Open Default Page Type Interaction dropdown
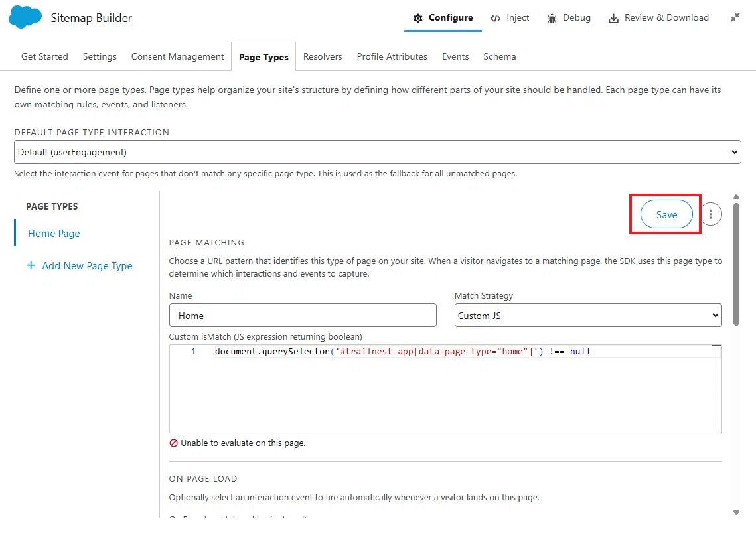Image resolution: width=756 pixels, height=554 pixels. [x=378, y=152]
